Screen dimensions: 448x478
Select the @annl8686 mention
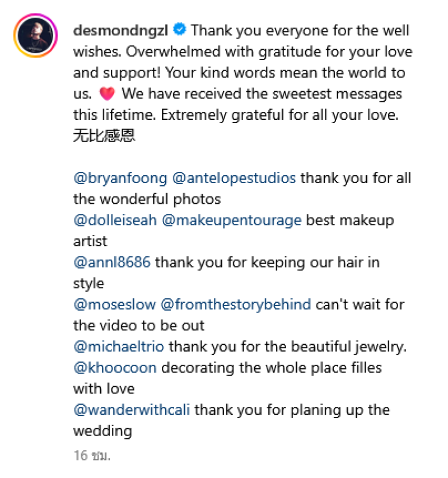pyautogui.click(x=112, y=263)
